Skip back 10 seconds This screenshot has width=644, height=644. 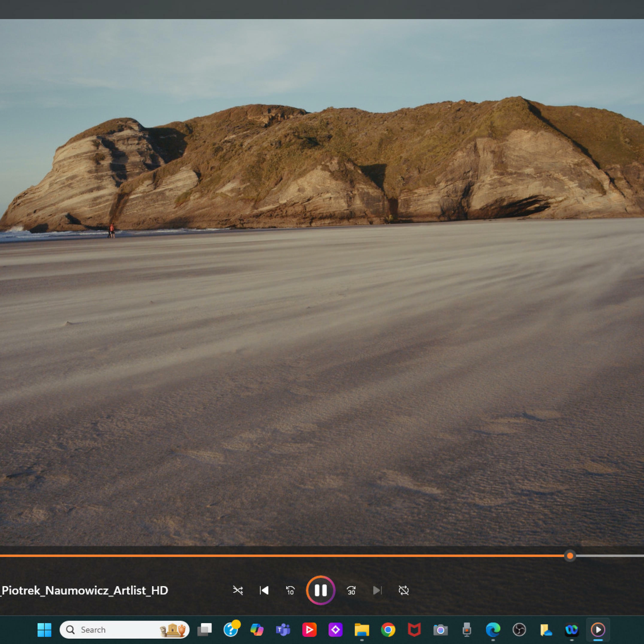[x=290, y=590]
